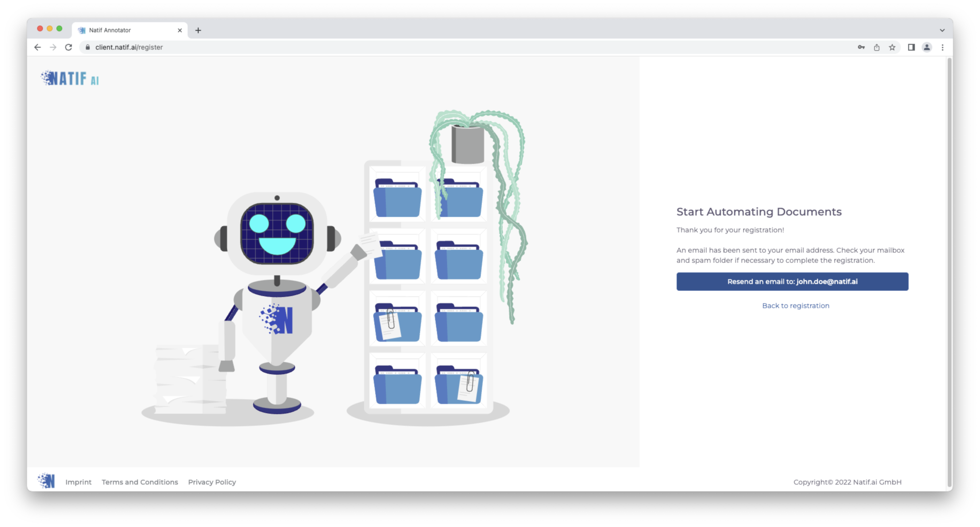Click the browser bookmark star icon

(893, 47)
